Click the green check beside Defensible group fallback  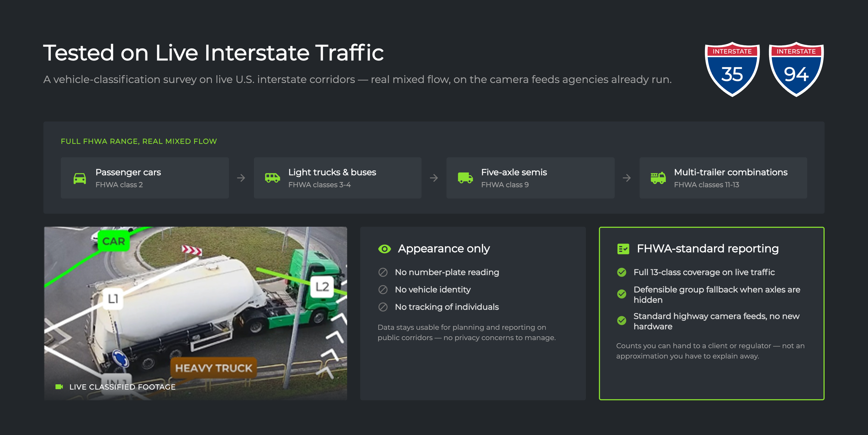621,294
